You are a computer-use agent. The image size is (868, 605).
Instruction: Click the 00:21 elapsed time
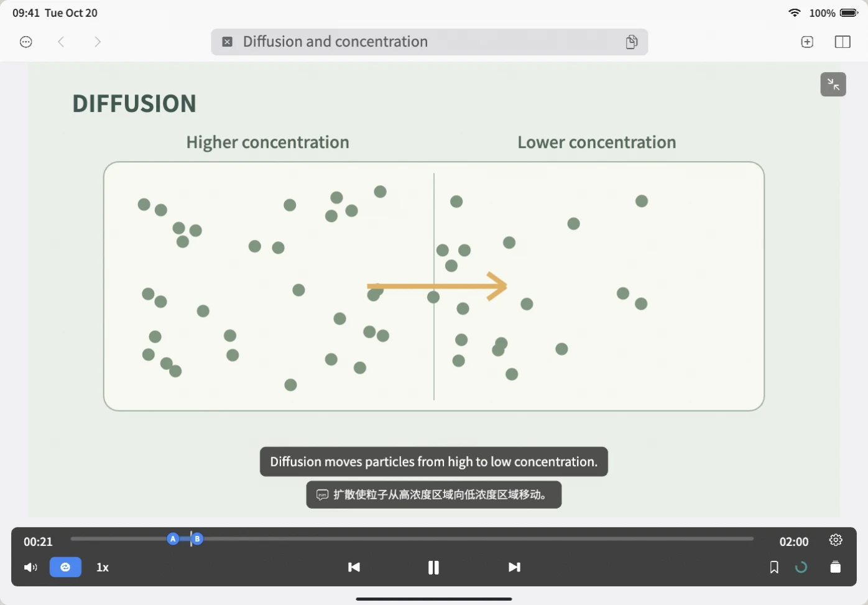(x=39, y=542)
